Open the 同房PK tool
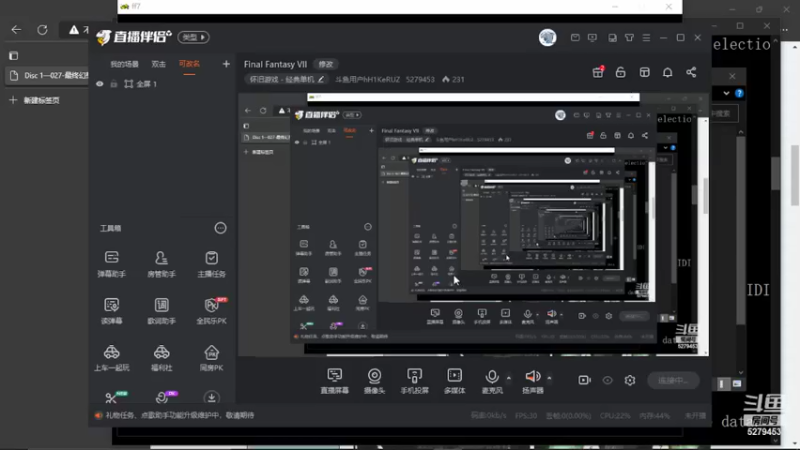 [211, 358]
